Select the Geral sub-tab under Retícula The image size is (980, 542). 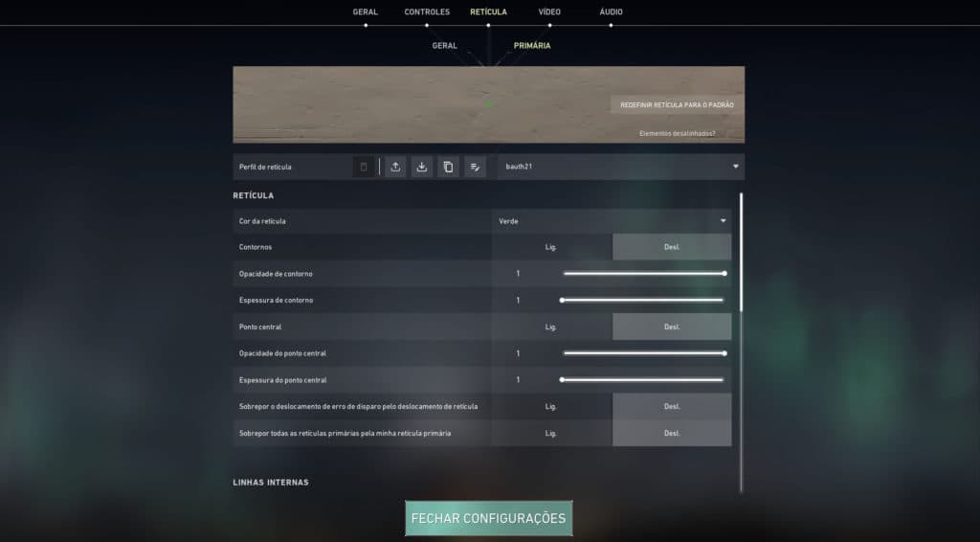[444, 45]
